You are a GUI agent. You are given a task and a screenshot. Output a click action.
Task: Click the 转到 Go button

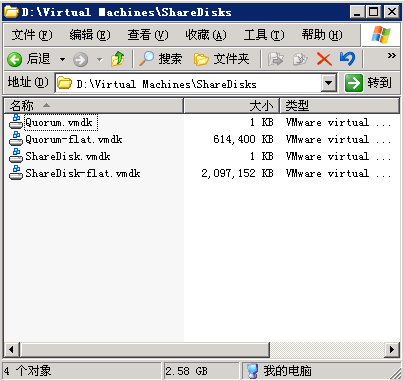point(368,82)
